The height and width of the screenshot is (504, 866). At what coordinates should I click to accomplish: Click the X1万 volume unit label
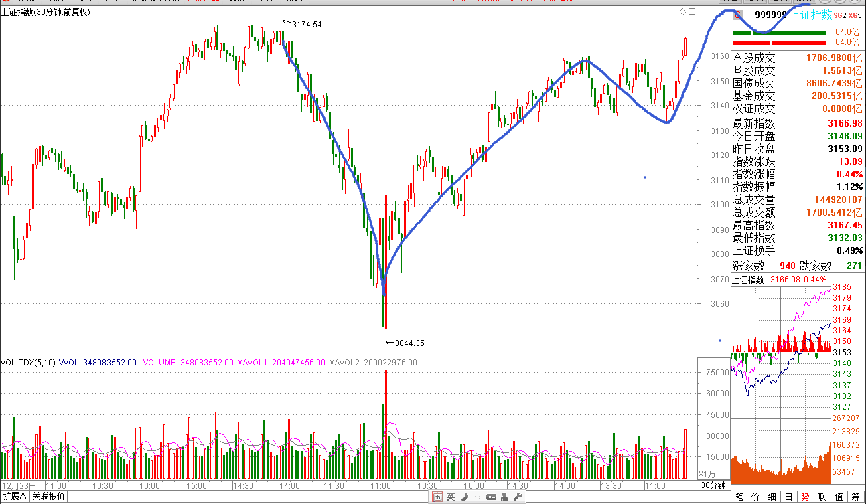pos(707,473)
